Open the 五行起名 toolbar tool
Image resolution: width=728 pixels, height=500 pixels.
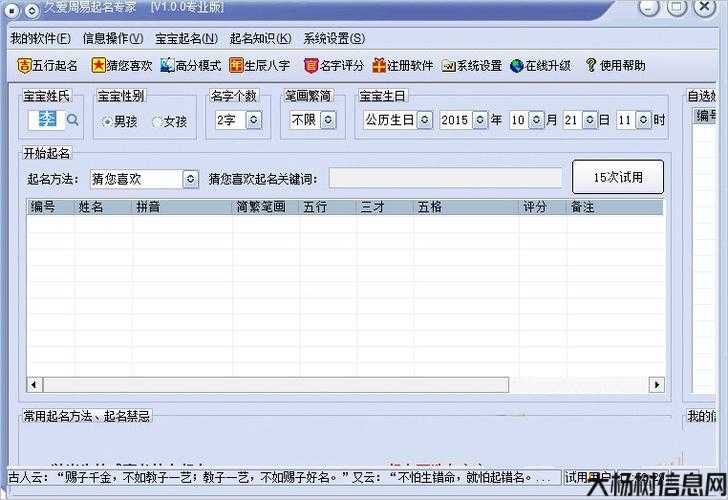47,65
